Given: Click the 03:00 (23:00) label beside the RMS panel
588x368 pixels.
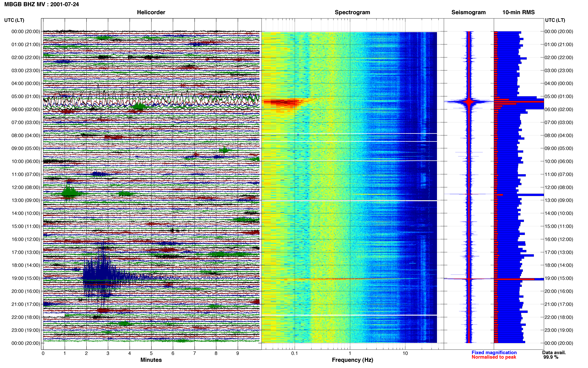Looking at the screenshot, I should (559, 71).
